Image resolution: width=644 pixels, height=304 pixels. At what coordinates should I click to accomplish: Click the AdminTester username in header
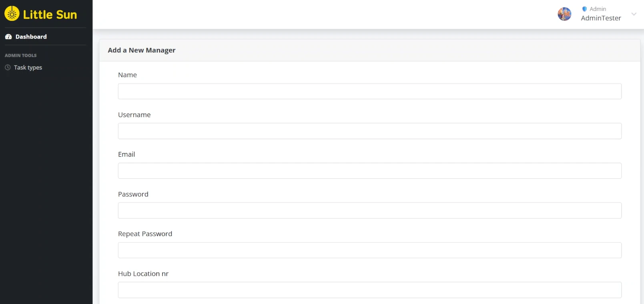click(x=601, y=18)
